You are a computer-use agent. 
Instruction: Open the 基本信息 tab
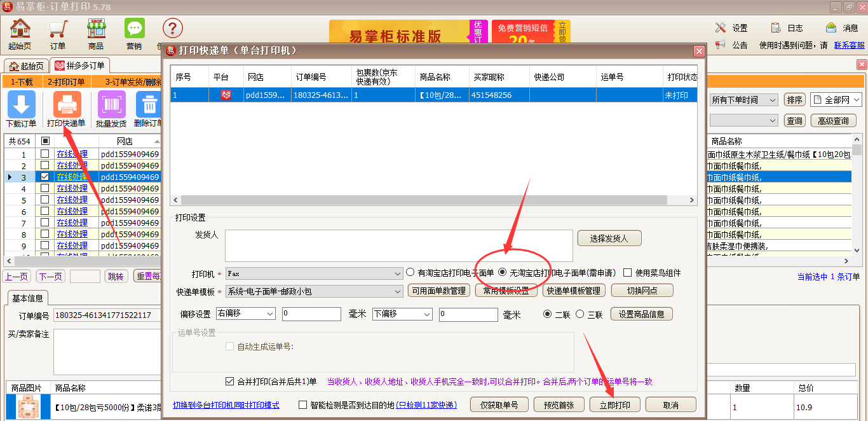[x=27, y=298]
